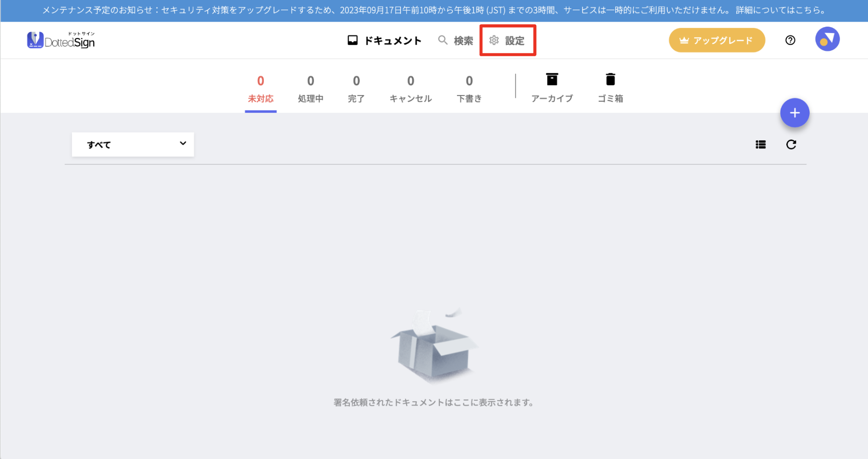This screenshot has height=459, width=868.
Task: Switch to list view icon
Action: (761, 145)
